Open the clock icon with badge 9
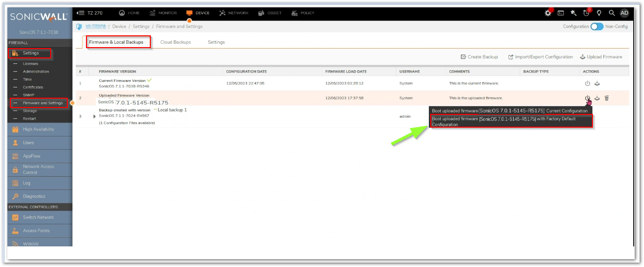 click(587, 13)
